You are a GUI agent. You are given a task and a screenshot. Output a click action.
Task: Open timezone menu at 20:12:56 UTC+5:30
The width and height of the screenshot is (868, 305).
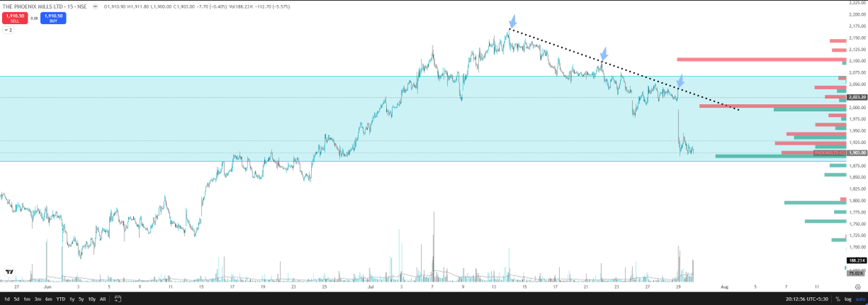(806, 298)
